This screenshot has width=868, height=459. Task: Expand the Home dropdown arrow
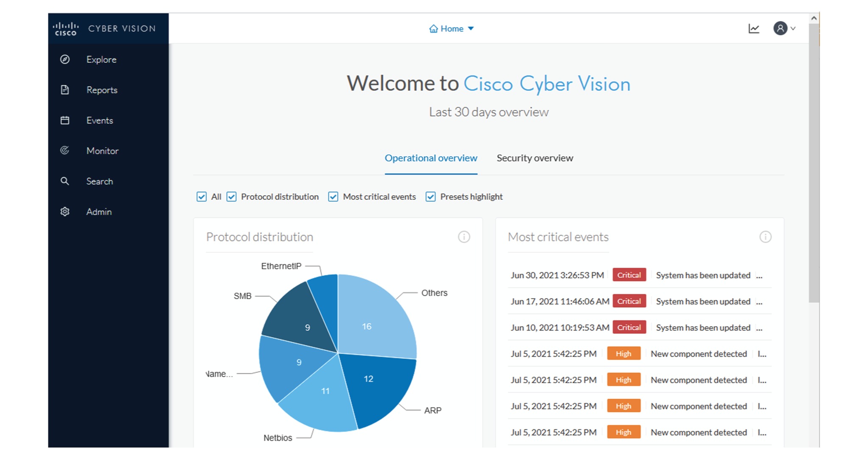tap(471, 28)
